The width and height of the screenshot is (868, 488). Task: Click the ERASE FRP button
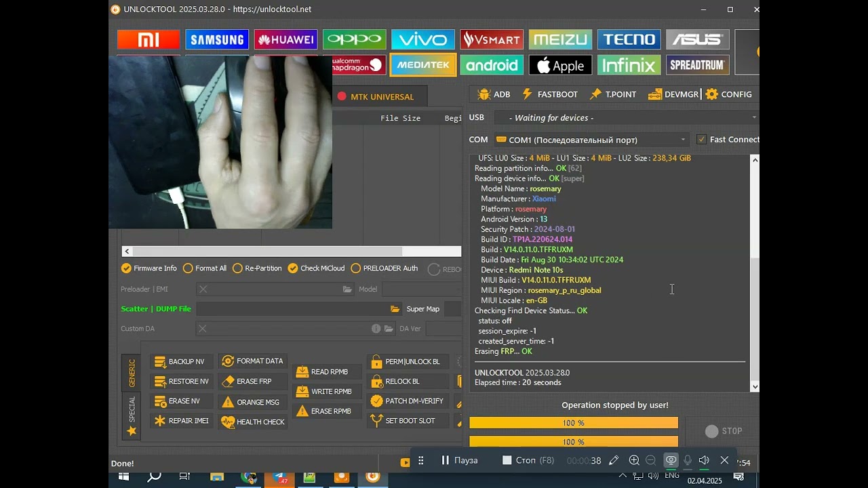click(x=253, y=382)
